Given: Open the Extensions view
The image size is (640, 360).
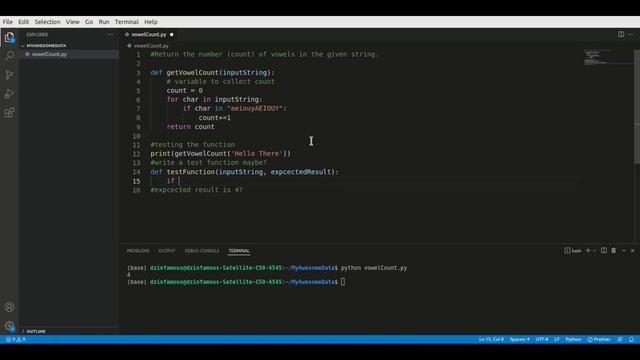Looking at the screenshot, I should coord(9,113).
